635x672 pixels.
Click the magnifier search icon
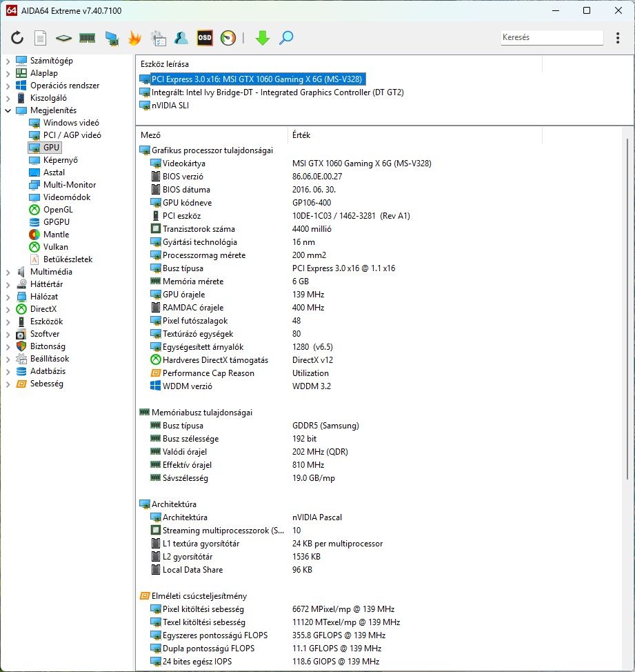click(286, 38)
